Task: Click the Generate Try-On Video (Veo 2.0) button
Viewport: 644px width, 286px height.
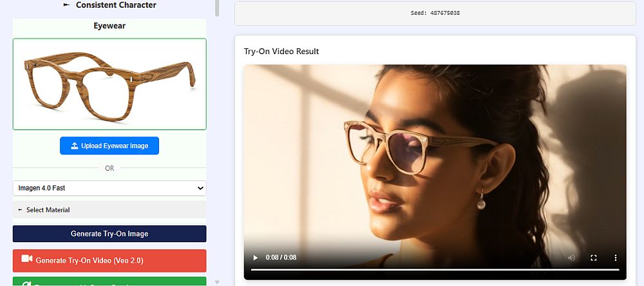Action: coord(109,261)
